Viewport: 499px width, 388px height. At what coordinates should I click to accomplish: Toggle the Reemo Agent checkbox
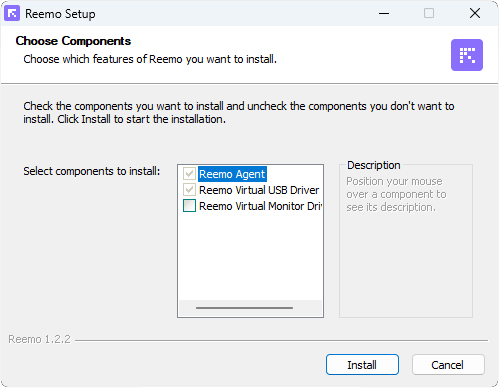pyautogui.click(x=189, y=174)
